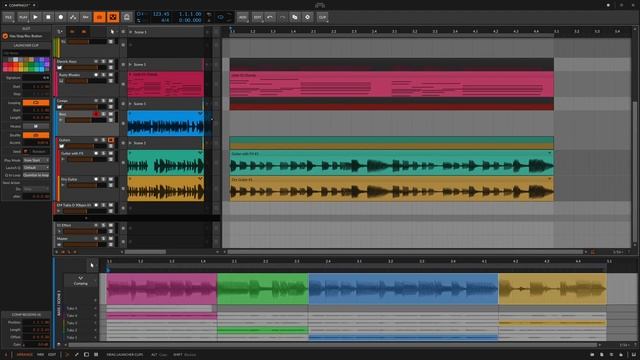
Task: Click the orange-highlighted button on Guitars group track
Action: pos(111,140)
